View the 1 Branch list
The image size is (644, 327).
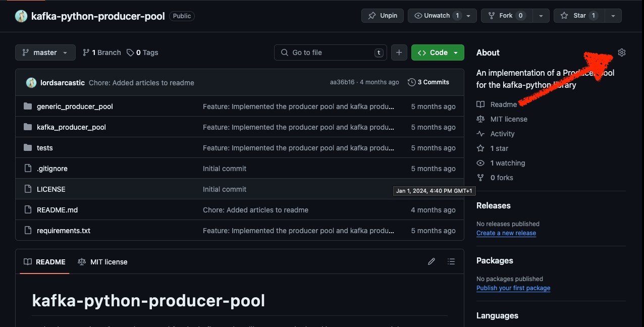tap(102, 52)
